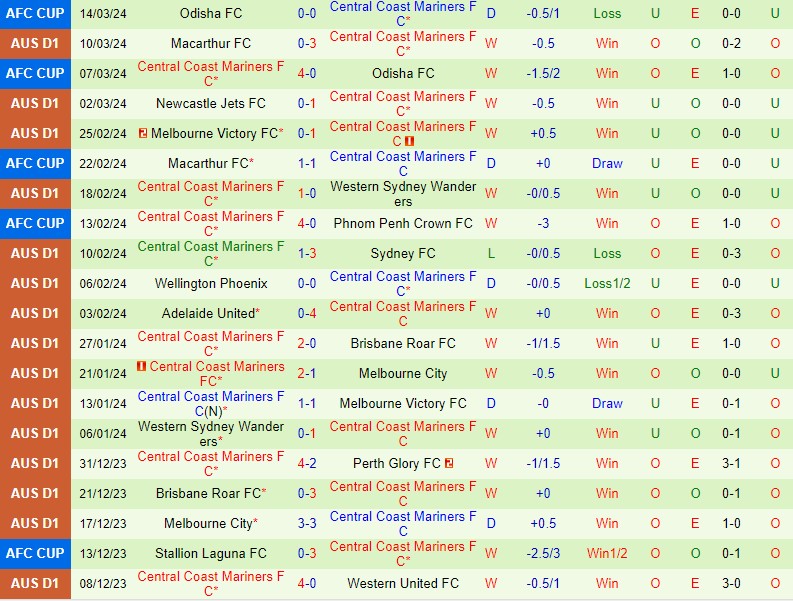
Task: Click date 08/12/23
Action: (x=103, y=584)
